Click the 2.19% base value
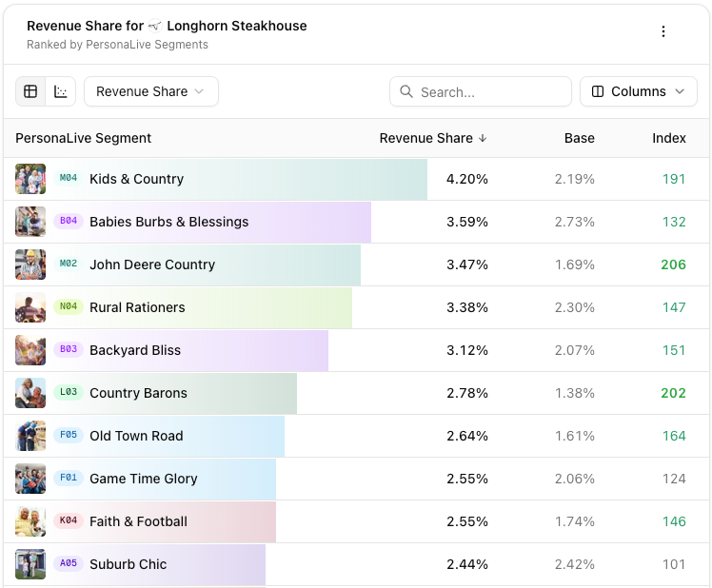 click(x=574, y=179)
